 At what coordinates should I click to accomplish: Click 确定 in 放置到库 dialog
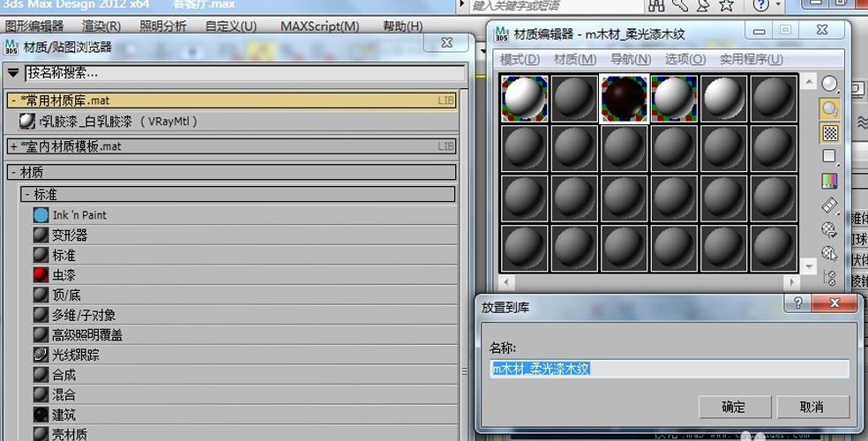[x=735, y=407]
